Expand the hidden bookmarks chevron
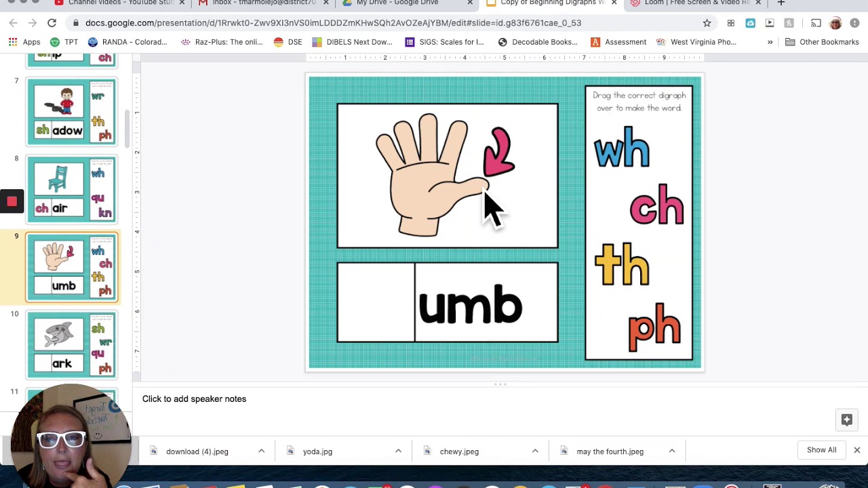The width and height of the screenshot is (868, 488). 770,42
